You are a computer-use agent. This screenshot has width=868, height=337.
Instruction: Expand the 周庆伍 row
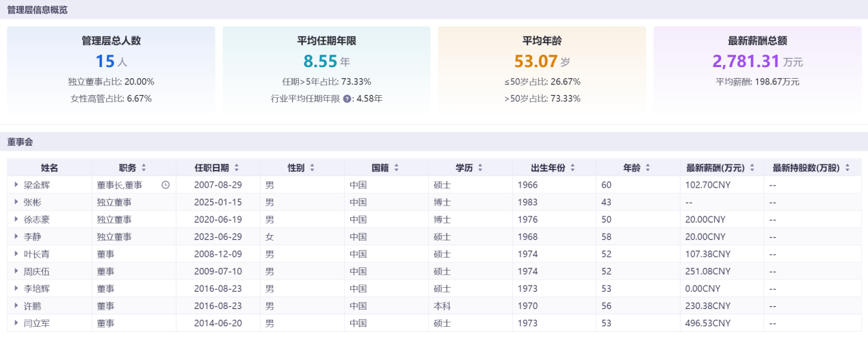click(16, 271)
